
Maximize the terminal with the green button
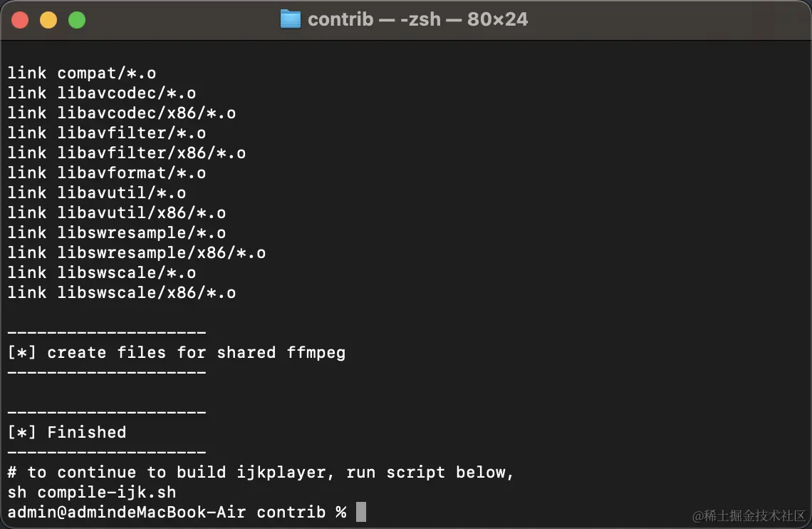[77, 20]
